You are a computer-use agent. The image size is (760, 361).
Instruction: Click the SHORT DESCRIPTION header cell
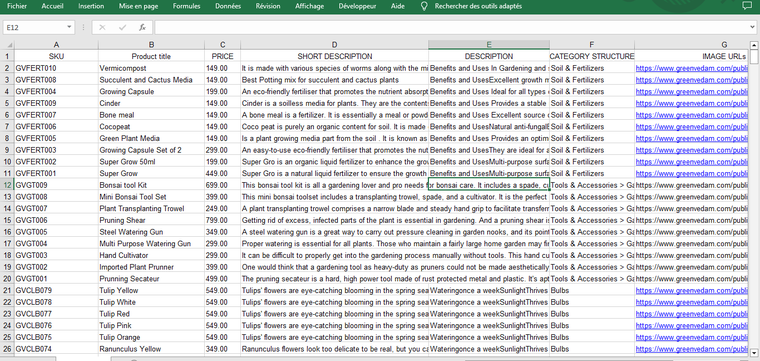(334, 56)
